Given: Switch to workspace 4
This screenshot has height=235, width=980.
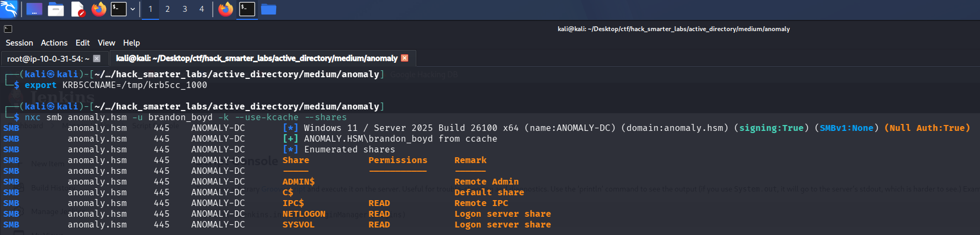Looking at the screenshot, I should click(x=201, y=9).
